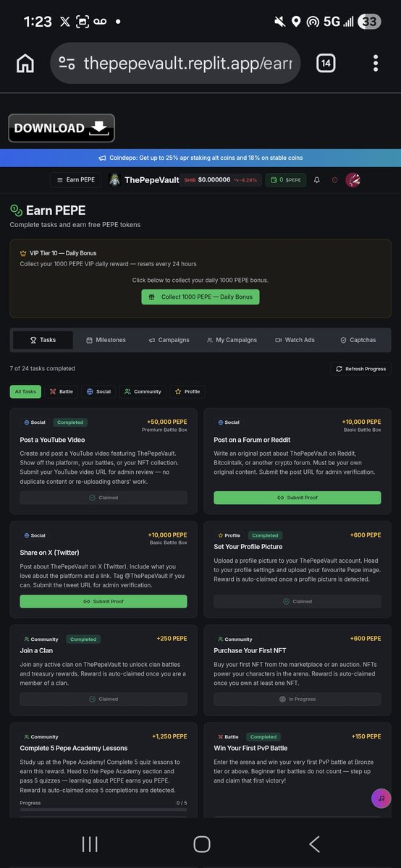Open the browser tab switcher showing 14
401x868 pixels.
[326, 63]
